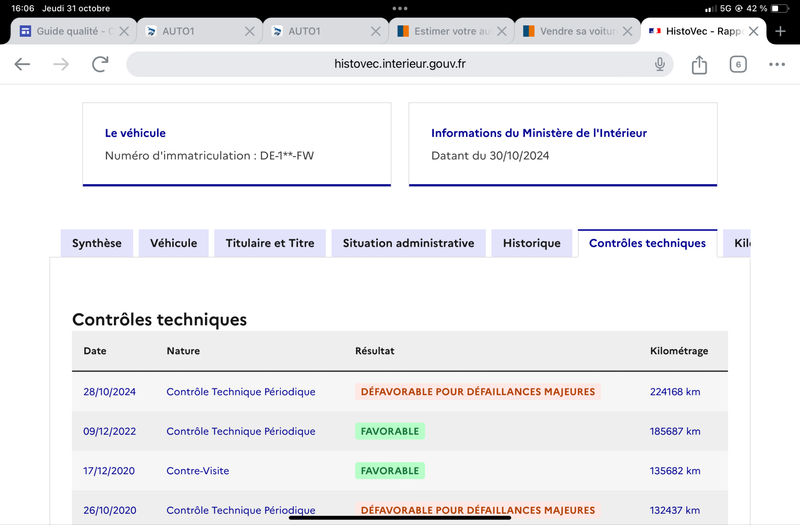Click the 135682 km mileage value

point(675,471)
